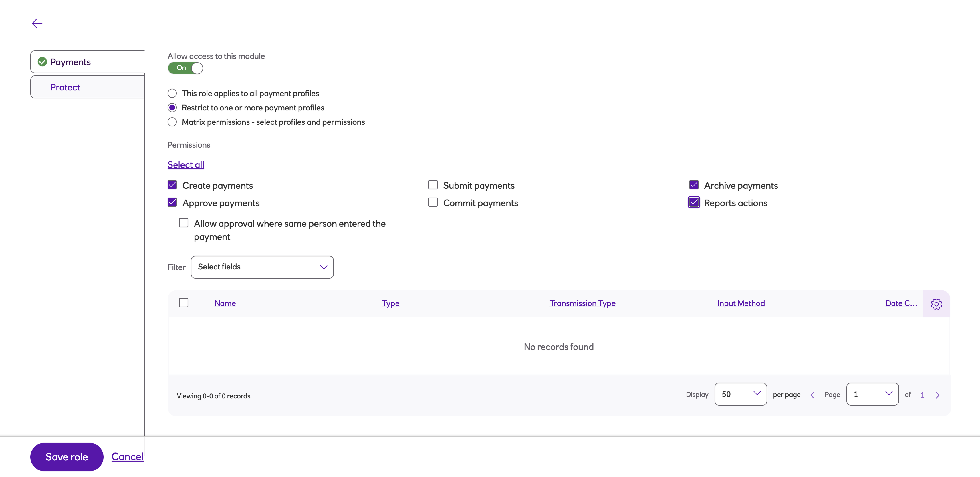Viewport: 980px width, 477px height.
Task: Open the Page number dropdown
Action: pos(872,394)
